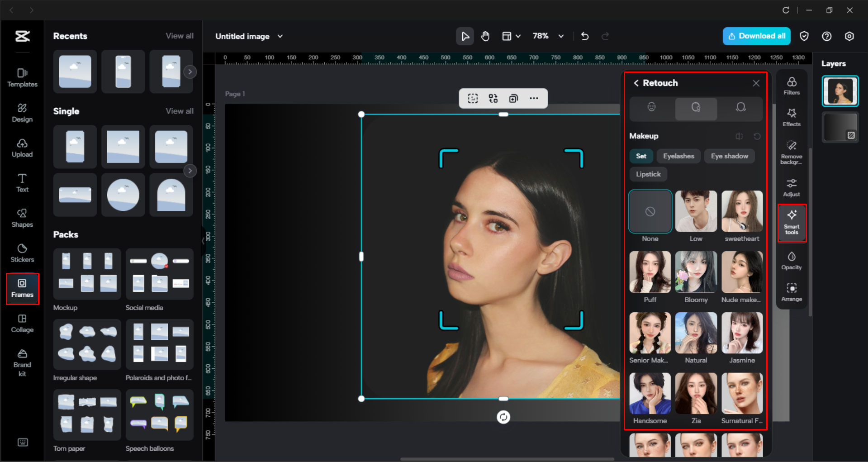Viewport: 868px width, 462px height.
Task: Click the Arrange panel icon
Action: coord(792,291)
